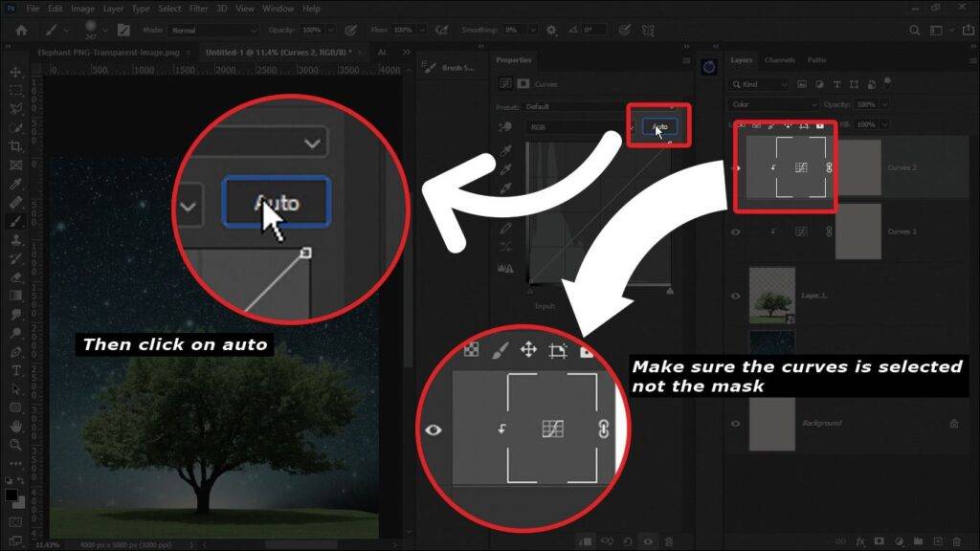Select the Frame tool
Screen dimensions: 980x551
point(15,165)
